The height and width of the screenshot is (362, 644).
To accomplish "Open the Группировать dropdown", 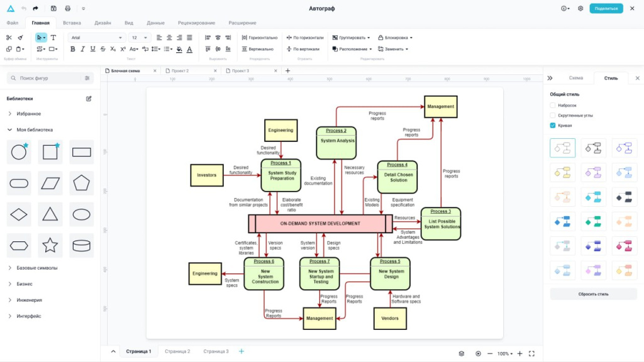I will pyautogui.click(x=351, y=38).
